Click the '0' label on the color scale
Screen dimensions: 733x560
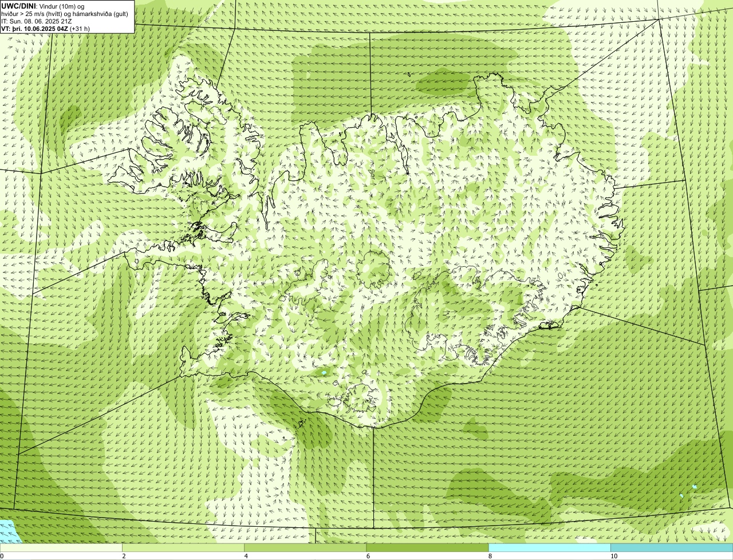pyautogui.click(x=2, y=556)
